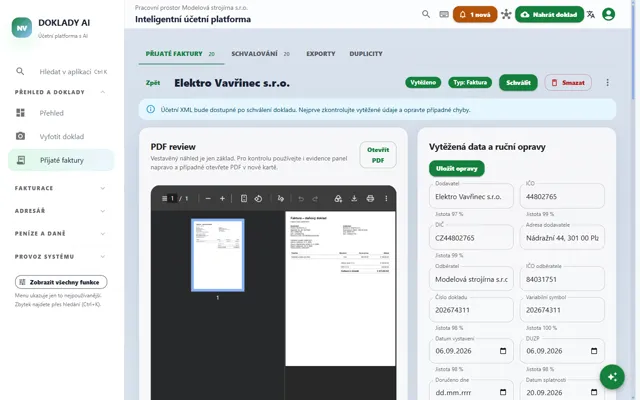
Task: Click the Odběratel field
Action: pyautogui.click(x=471, y=279)
